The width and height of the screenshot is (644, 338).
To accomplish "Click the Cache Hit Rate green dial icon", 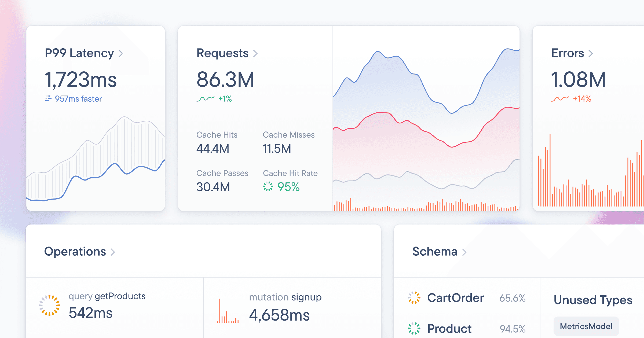I will point(268,186).
